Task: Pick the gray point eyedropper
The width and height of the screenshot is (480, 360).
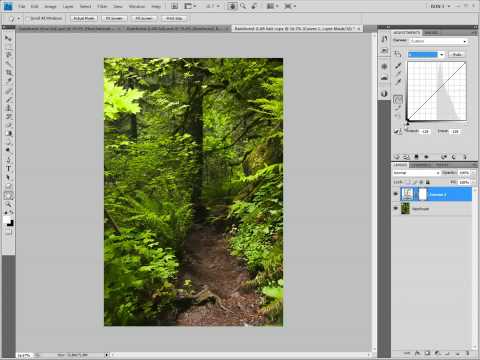Action: pos(398,74)
